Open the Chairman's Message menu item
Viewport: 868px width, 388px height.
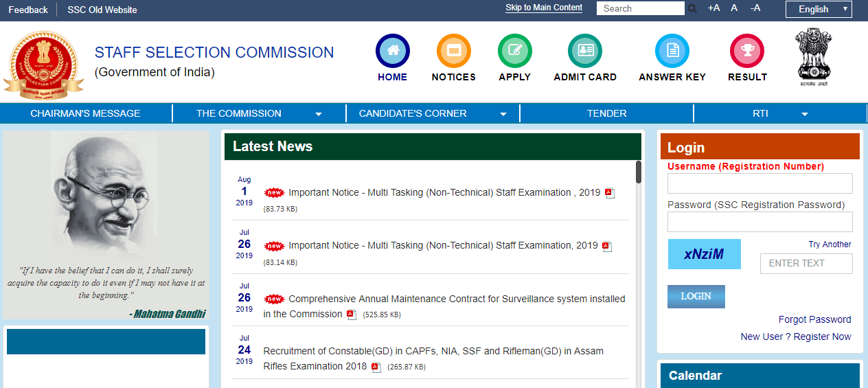click(85, 113)
